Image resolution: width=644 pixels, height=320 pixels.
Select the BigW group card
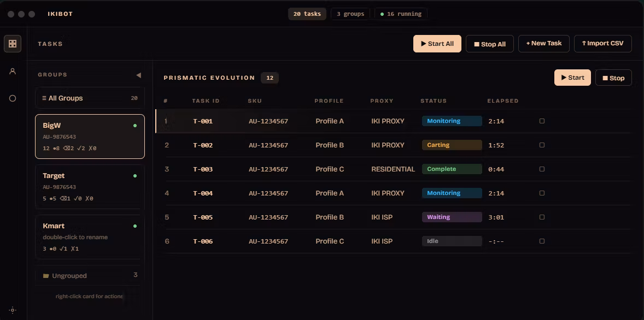point(90,137)
